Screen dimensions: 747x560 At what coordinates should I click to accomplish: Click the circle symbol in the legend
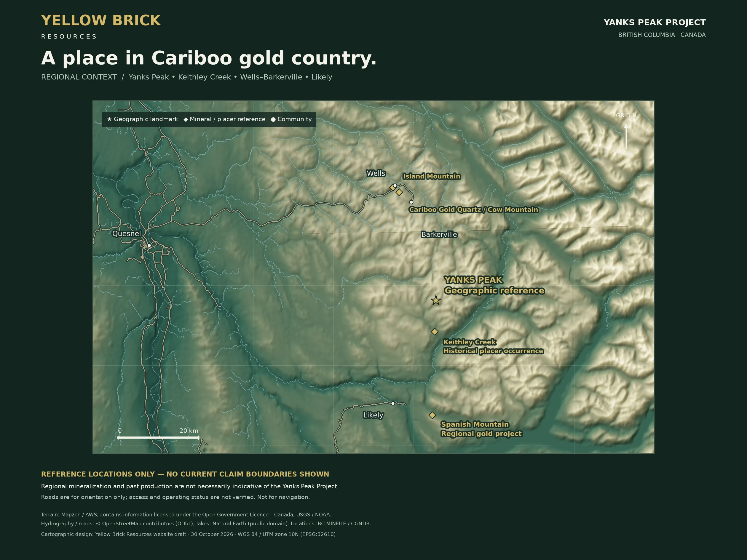[273, 119]
